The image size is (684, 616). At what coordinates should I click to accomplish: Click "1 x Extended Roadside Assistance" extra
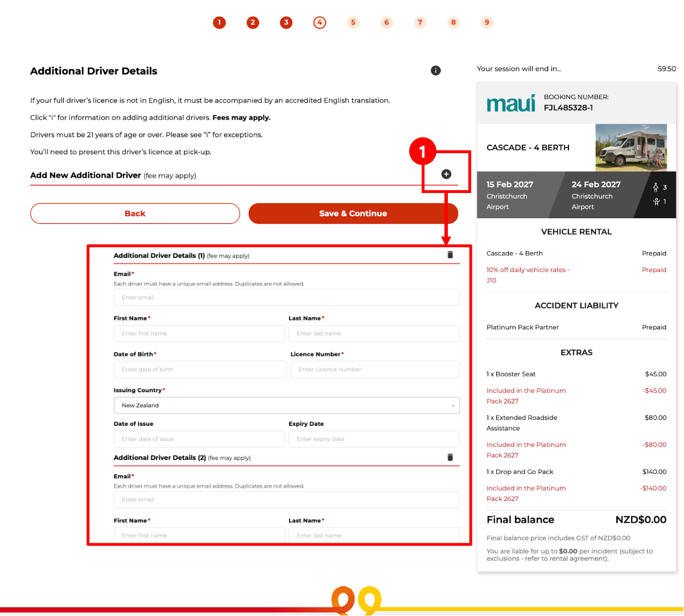(522, 423)
